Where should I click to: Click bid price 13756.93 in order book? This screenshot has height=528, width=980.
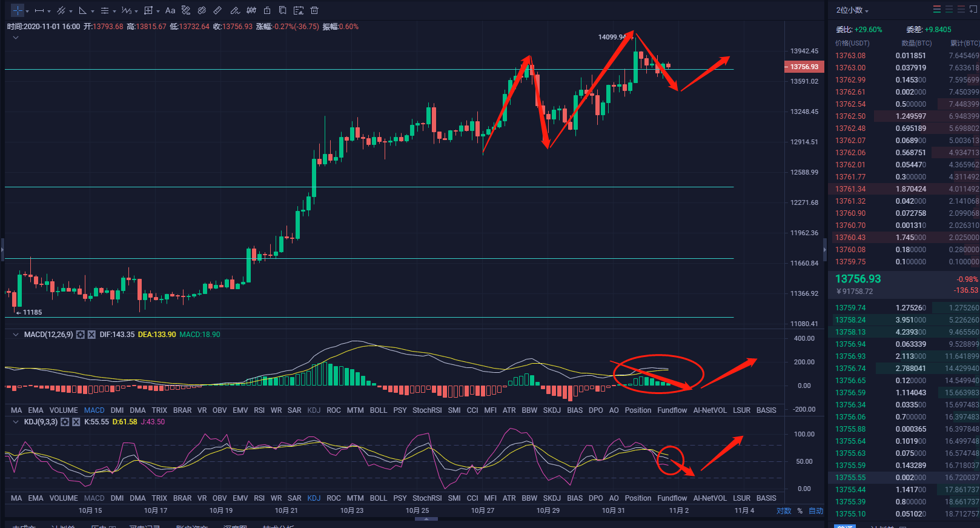point(850,356)
